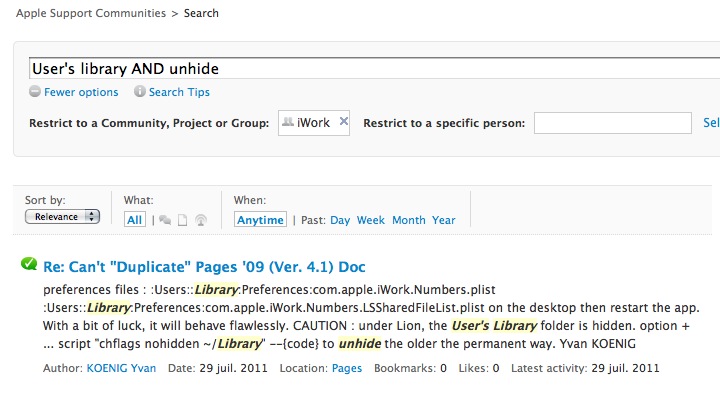Viewport: 720px width, 411px height.
Task: Collapse with Fewer options link
Action: (81, 92)
